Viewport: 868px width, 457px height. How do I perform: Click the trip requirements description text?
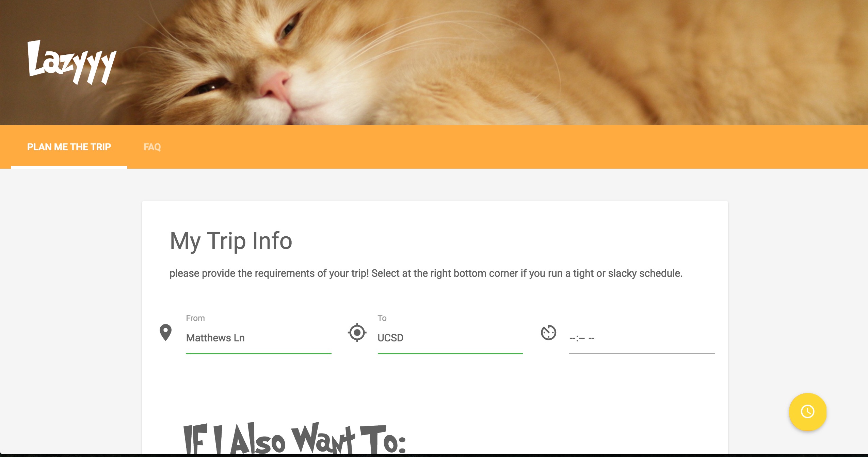[x=426, y=273]
